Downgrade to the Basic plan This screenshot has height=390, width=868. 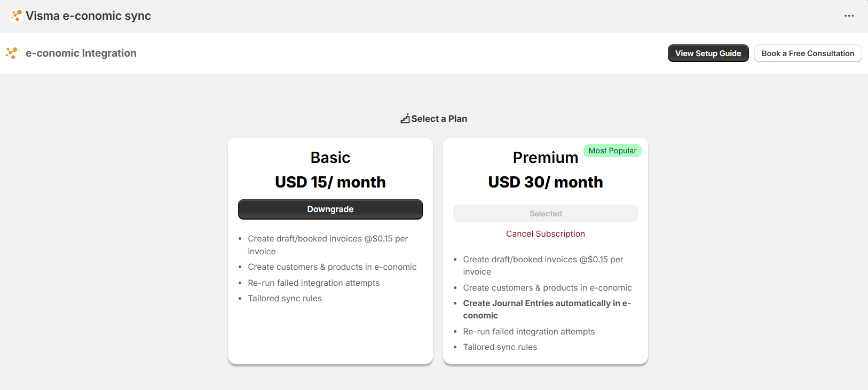click(x=330, y=209)
